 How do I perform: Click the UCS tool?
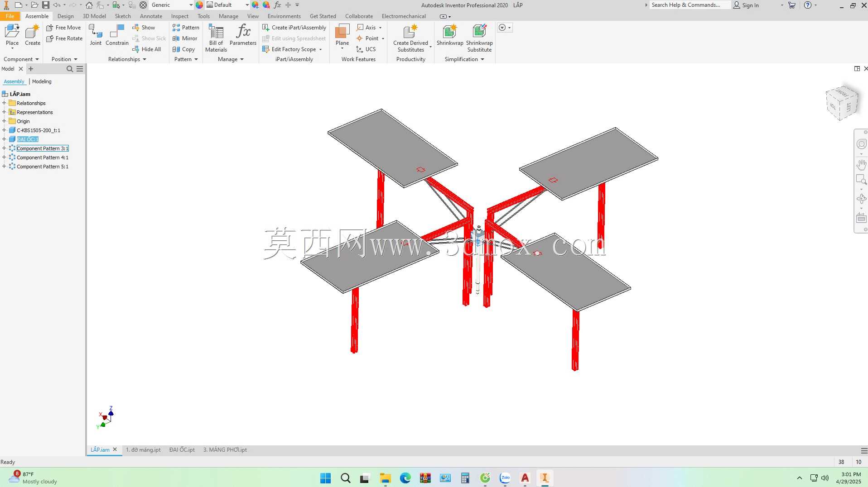[x=366, y=49]
